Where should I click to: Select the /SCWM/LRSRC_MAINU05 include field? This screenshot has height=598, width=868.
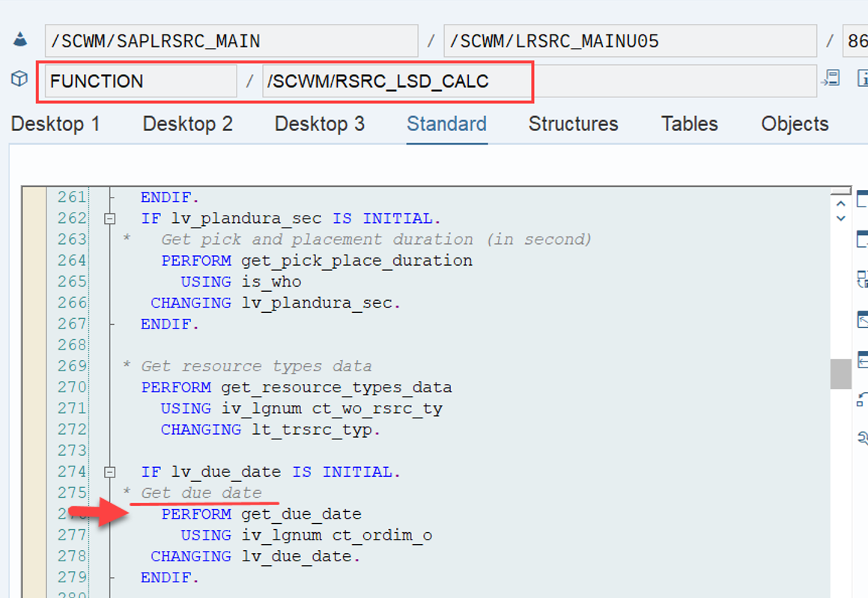pyautogui.click(x=630, y=41)
